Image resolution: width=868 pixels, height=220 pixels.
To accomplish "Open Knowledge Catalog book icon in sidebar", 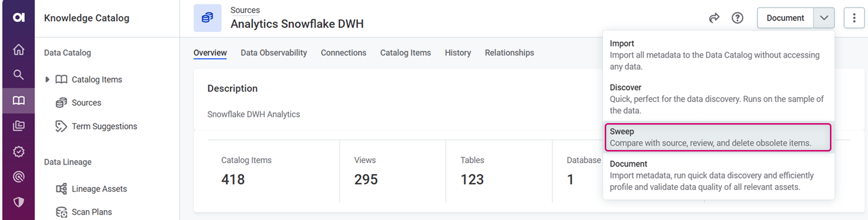I will pyautogui.click(x=19, y=101).
